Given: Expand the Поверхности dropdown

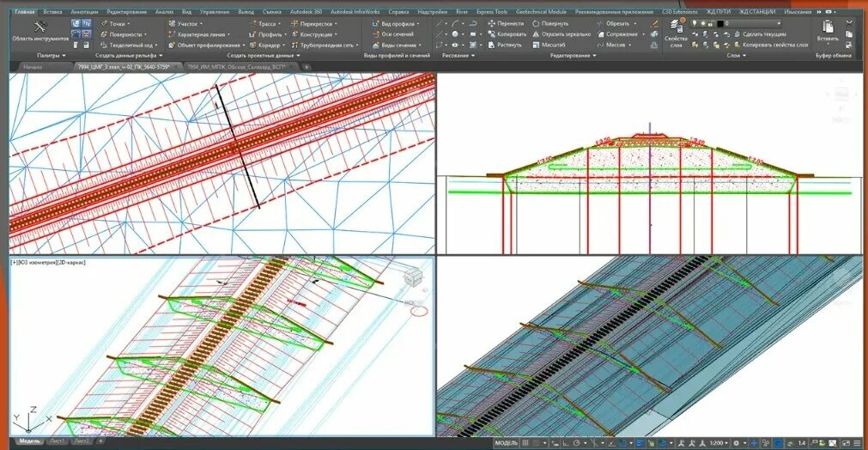Looking at the screenshot, I should tap(125, 34).
